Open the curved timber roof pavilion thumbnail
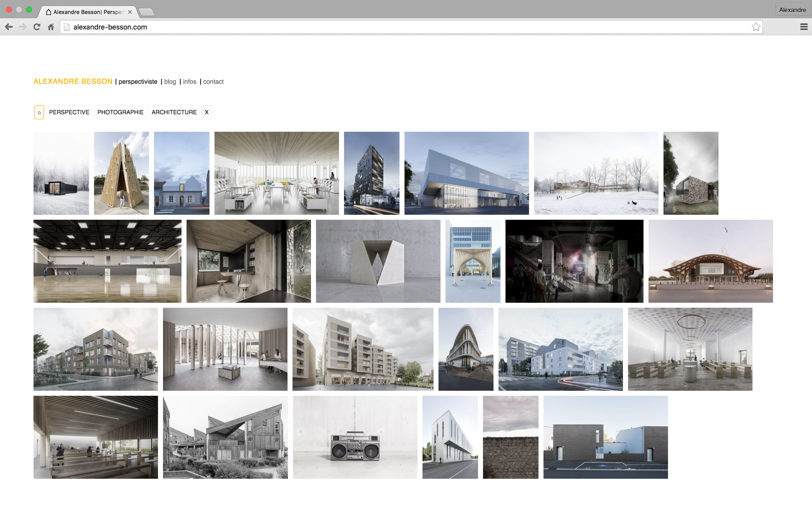The image size is (812, 525). 710,261
